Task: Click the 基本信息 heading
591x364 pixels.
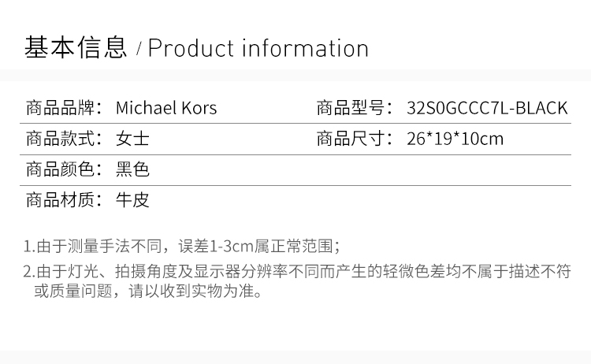Action: coord(76,47)
